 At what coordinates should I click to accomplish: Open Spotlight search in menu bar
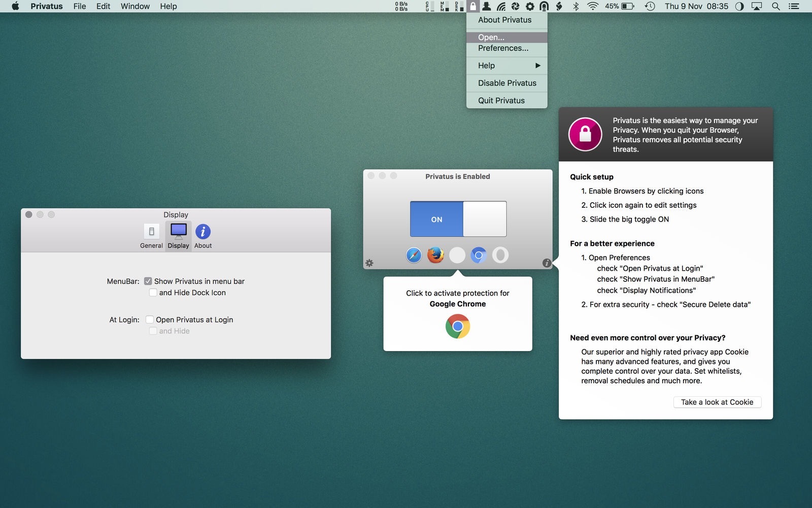775,6
